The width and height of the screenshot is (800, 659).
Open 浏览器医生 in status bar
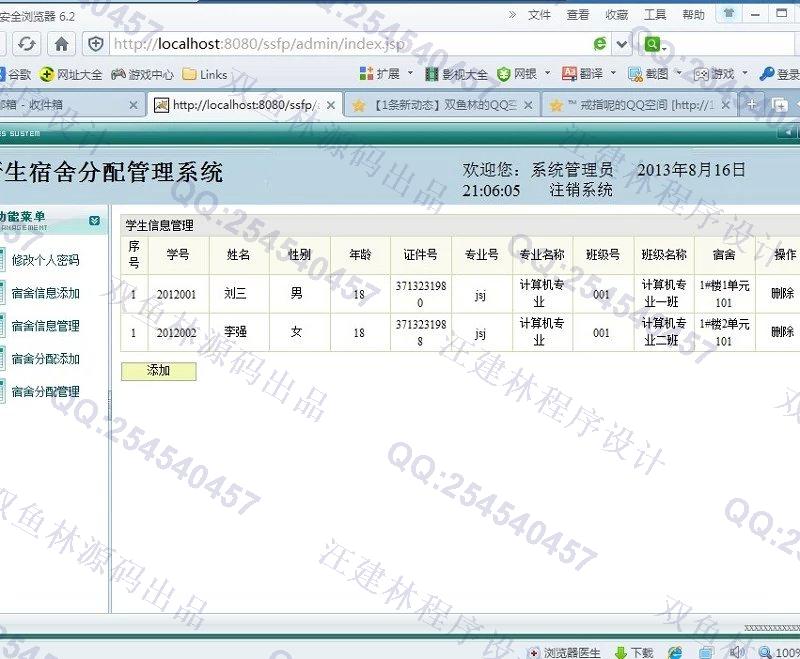(x=566, y=652)
